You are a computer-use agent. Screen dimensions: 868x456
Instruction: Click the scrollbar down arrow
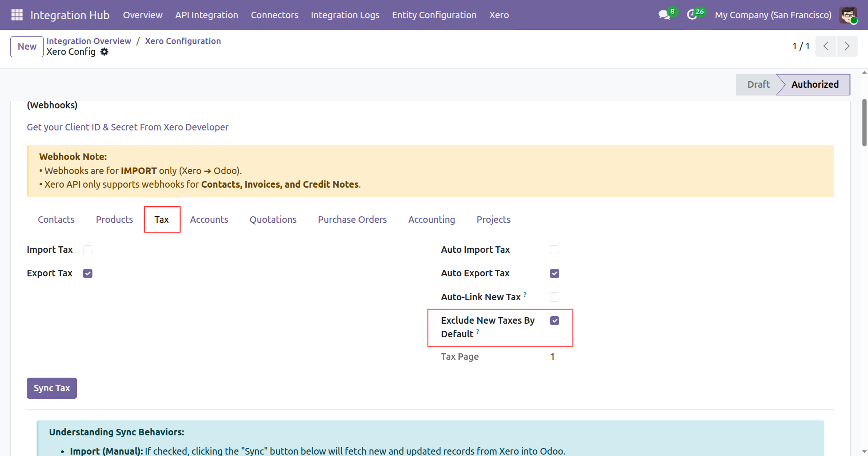coord(864,452)
